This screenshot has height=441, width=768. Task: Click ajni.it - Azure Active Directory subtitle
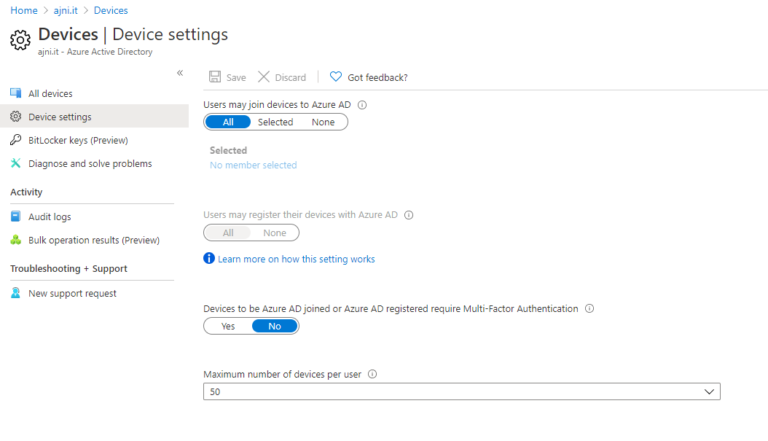click(x=95, y=51)
